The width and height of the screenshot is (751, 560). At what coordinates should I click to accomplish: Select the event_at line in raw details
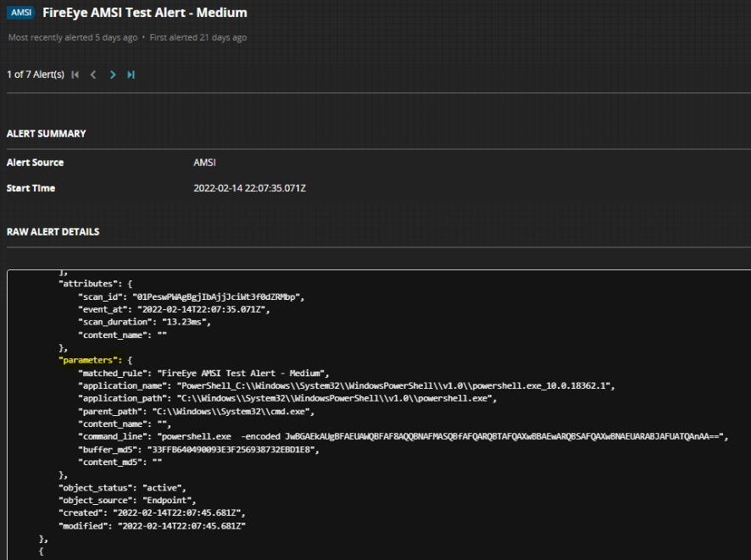[x=174, y=310]
